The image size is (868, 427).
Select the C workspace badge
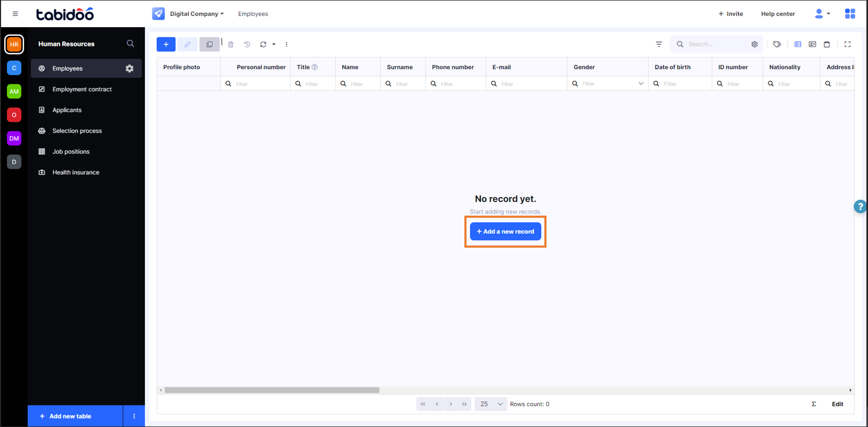click(x=14, y=68)
